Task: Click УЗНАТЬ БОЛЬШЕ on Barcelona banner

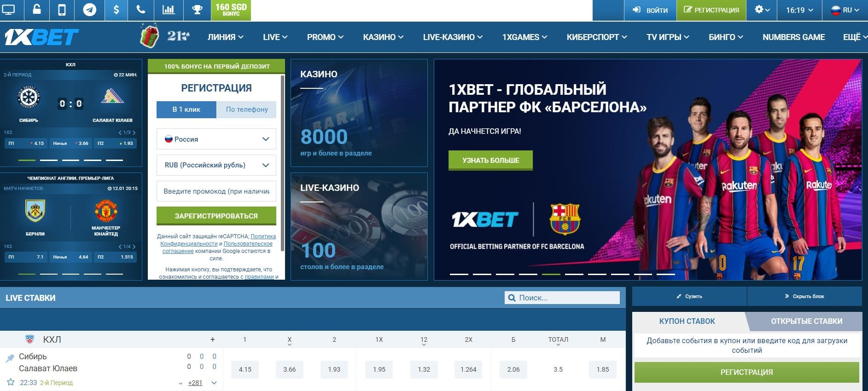Action: 490,160
